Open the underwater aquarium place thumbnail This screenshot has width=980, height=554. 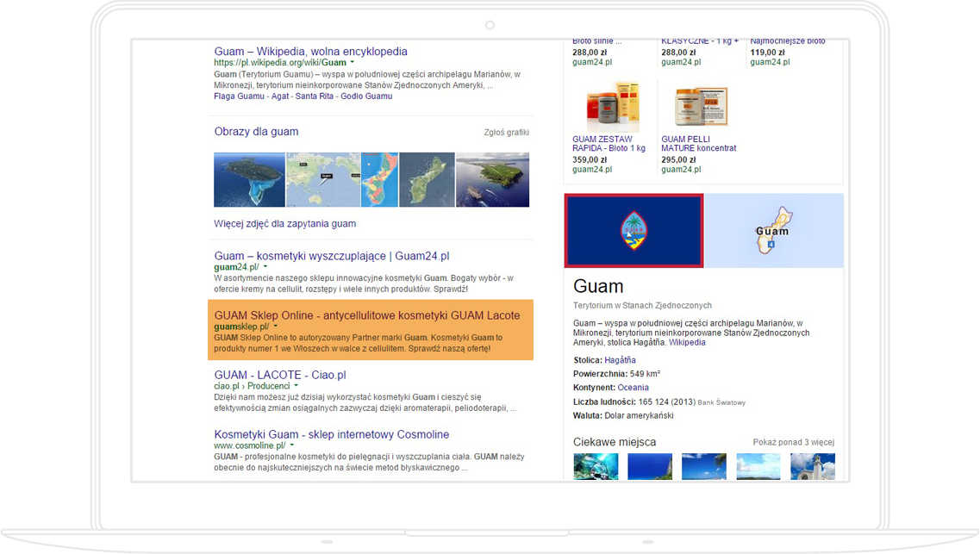click(596, 467)
